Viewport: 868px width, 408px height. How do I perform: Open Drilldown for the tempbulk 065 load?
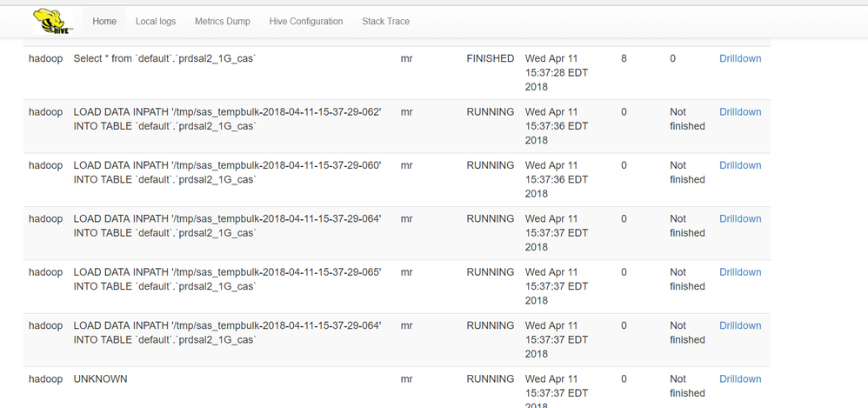[740, 272]
